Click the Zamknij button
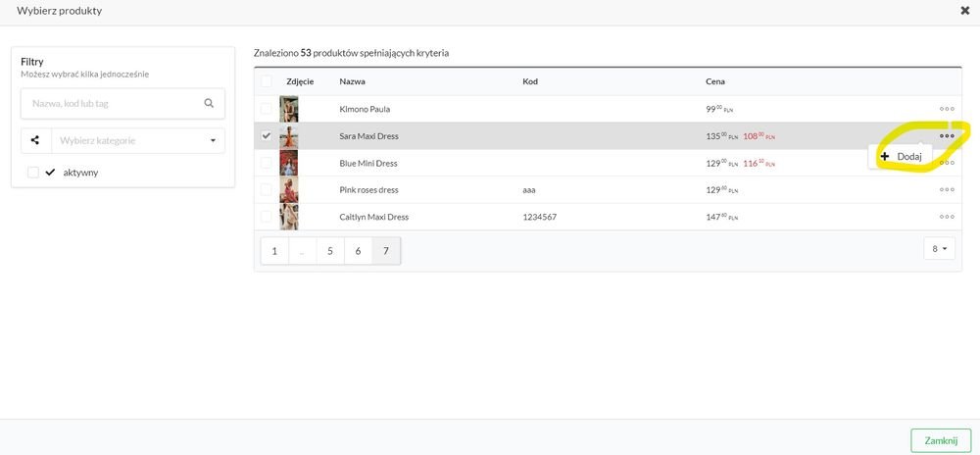The height and width of the screenshot is (455, 980). pos(941,440)
